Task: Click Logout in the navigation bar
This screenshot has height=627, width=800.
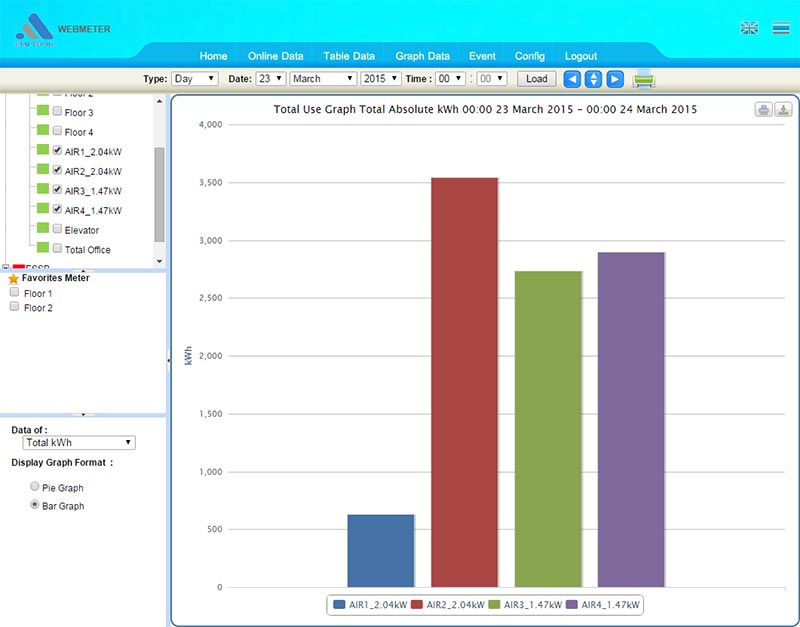Action: pos(580,56)
